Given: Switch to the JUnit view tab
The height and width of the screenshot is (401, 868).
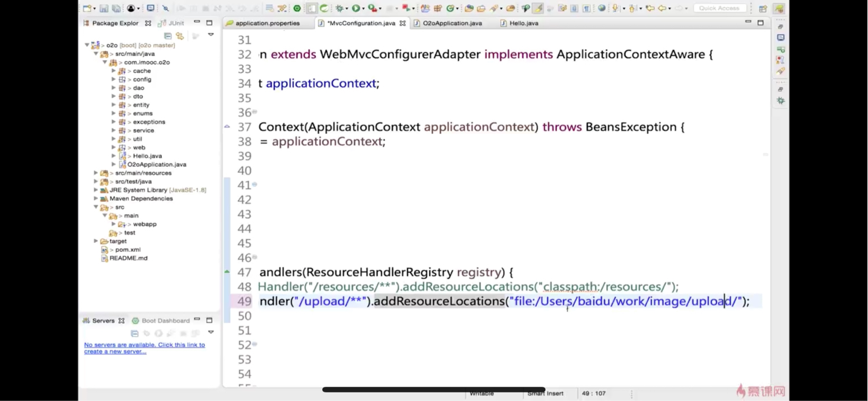Looking at the screenshot, I should tap(172, 23).
